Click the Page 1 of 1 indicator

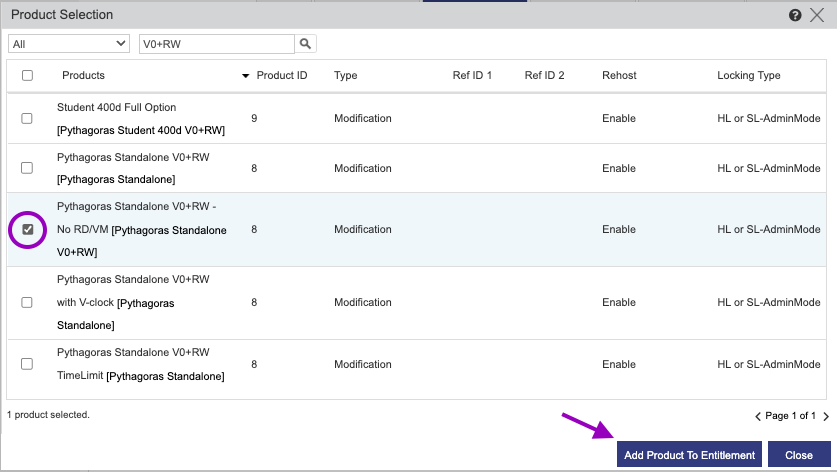pyautogui.click(x=791, y=416)
